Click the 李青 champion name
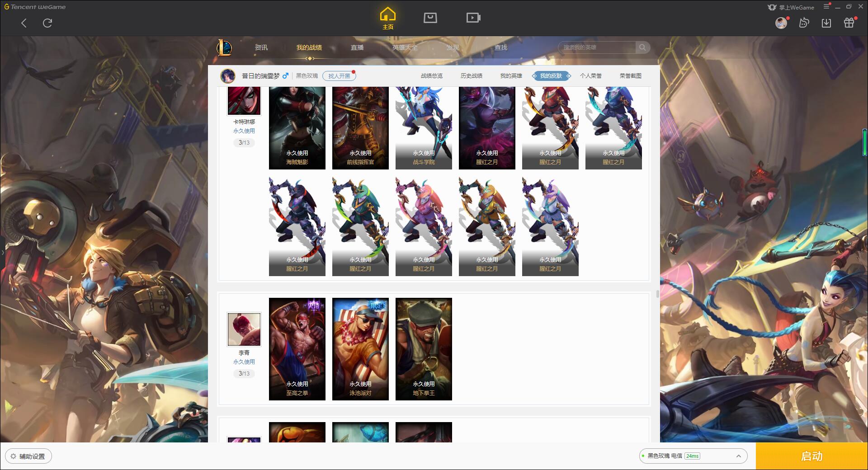This screenshot has height=470, width=868. pyautogui.click(x=244, y=353)
